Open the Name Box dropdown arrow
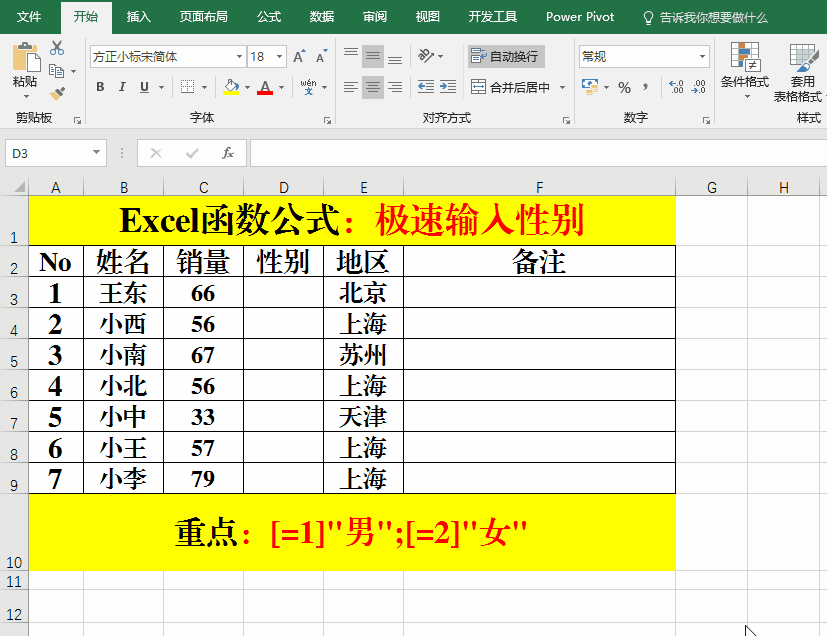 (97, 153)
